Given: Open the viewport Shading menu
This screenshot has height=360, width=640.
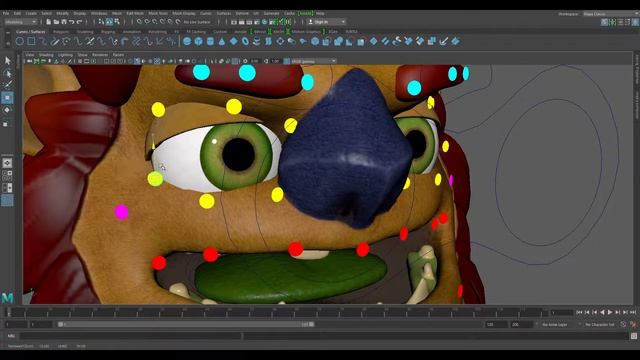Looking at the screenshot, I should point(46,55).
